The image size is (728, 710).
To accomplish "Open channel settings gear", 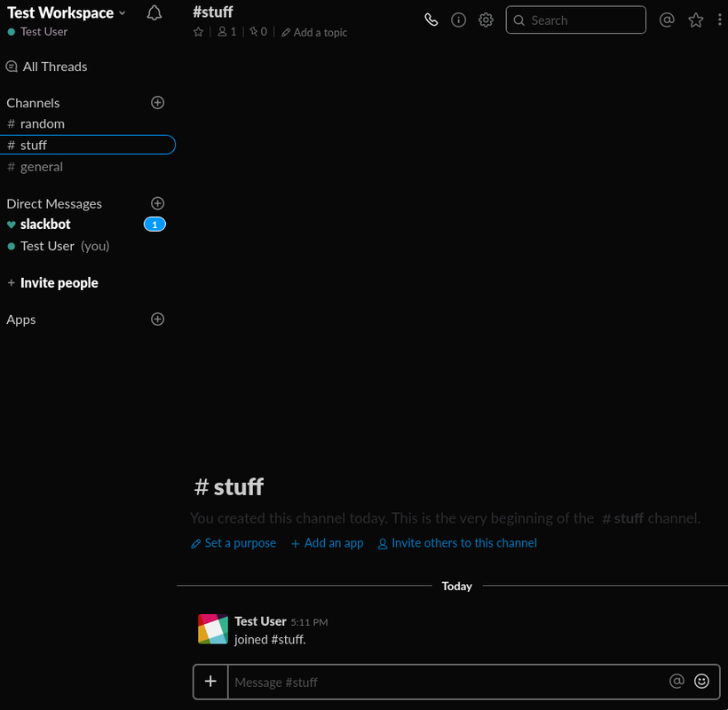I will point(486,20).
